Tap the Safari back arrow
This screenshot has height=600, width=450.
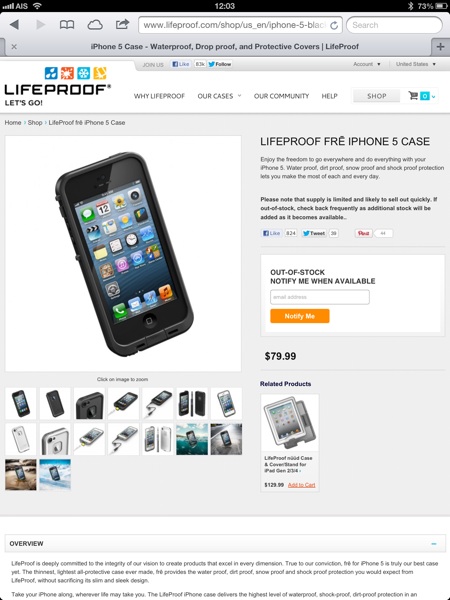[14, 25]
